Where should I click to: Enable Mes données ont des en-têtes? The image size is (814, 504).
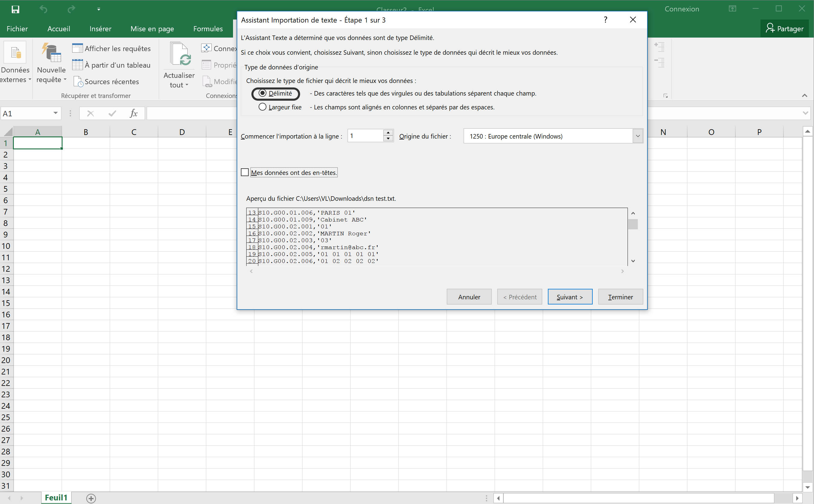click(245, 172)
